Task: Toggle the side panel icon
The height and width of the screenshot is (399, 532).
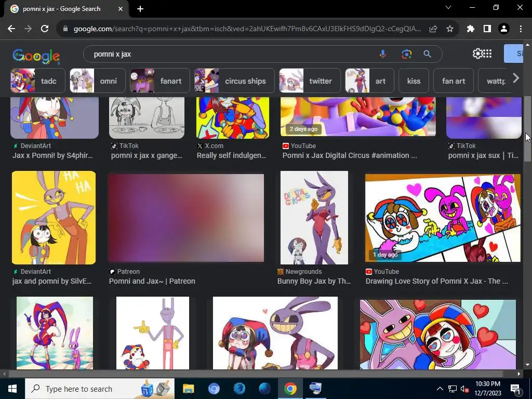Action: [487, 29]
